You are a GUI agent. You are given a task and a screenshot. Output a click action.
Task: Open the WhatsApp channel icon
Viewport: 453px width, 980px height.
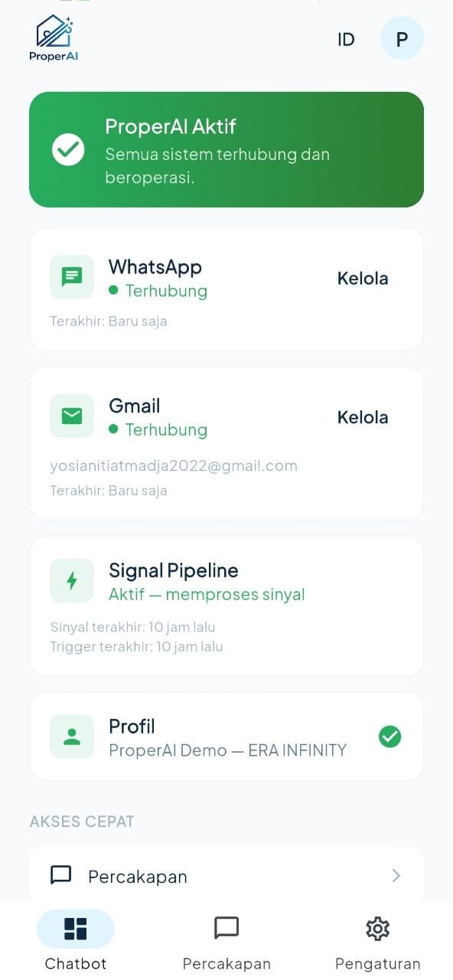[71, 276]
